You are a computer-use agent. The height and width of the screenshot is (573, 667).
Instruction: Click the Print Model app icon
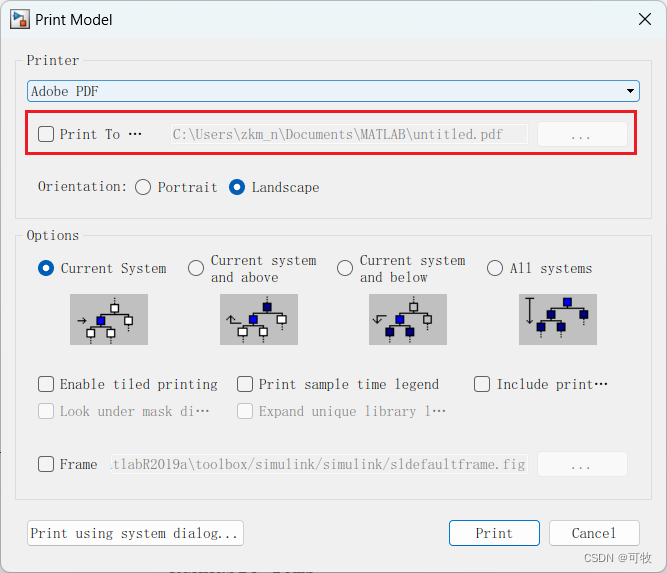[20, 20]
